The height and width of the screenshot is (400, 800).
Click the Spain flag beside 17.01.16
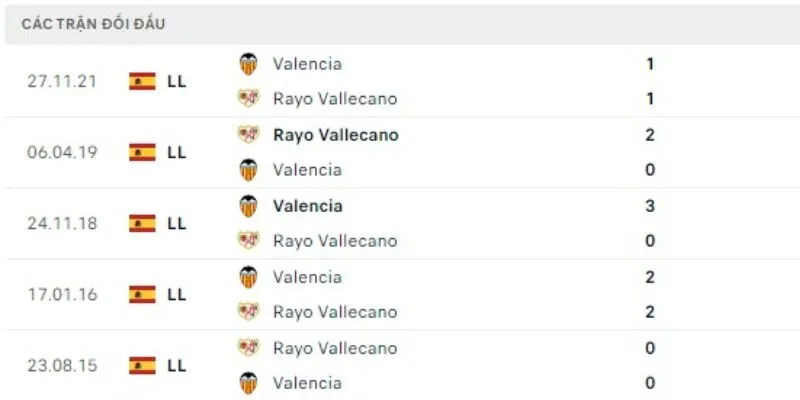[142, 294]
